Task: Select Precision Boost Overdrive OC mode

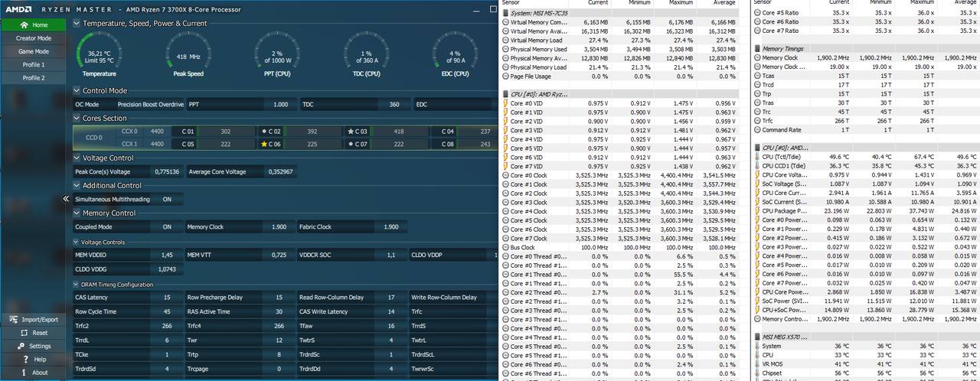Action: point(150,104)
